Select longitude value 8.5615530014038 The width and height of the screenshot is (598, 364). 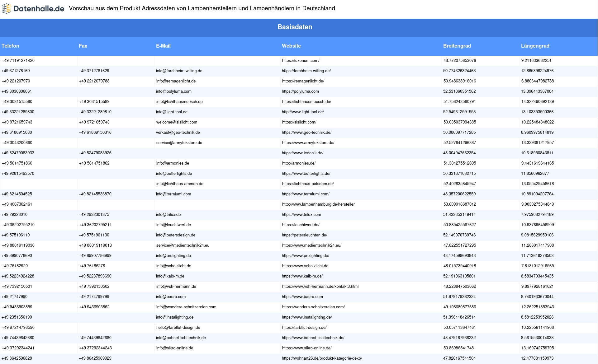click(x=537, y=338)
